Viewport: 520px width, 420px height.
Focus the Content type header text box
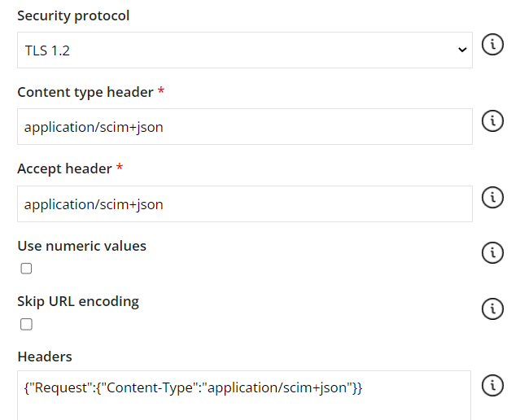tap(244, 127)
